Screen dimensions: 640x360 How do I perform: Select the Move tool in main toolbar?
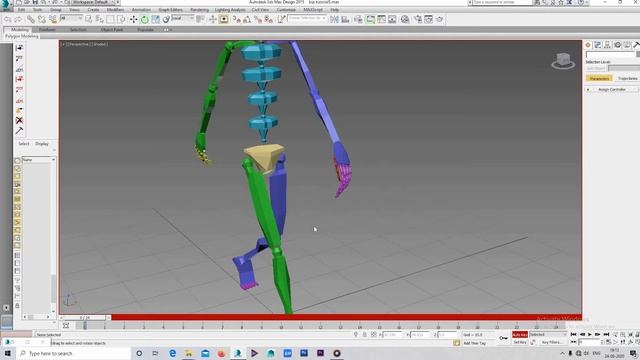(133, 19)
